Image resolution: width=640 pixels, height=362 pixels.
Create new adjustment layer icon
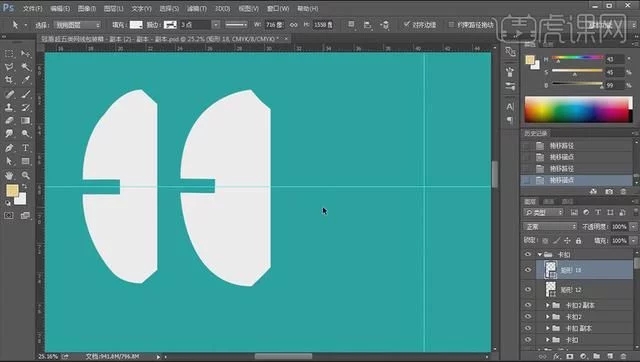coord(583,356)
